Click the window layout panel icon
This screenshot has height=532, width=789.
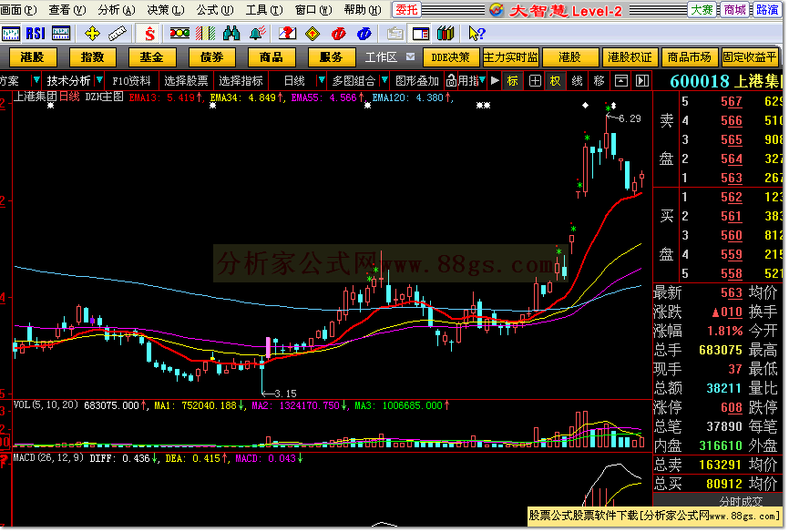pyautogui.click(x=421, y=34)
